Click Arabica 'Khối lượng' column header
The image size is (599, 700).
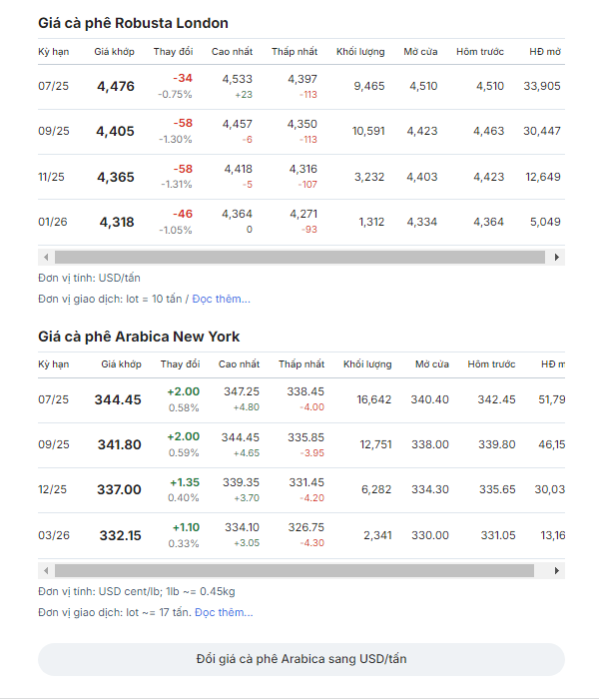[x=367, y=364]
